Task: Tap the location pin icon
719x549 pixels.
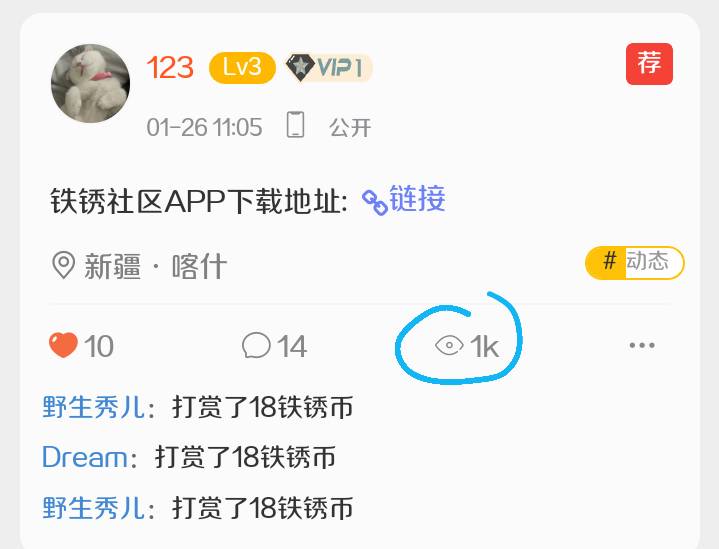Action: [63, 265]
